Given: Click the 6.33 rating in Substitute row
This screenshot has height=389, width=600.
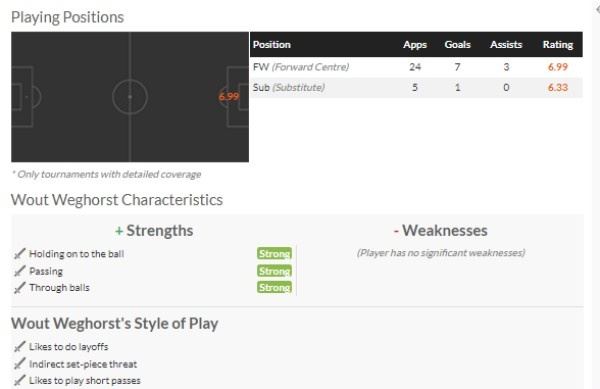Looking at the screenshot, I should coord(558,88).
